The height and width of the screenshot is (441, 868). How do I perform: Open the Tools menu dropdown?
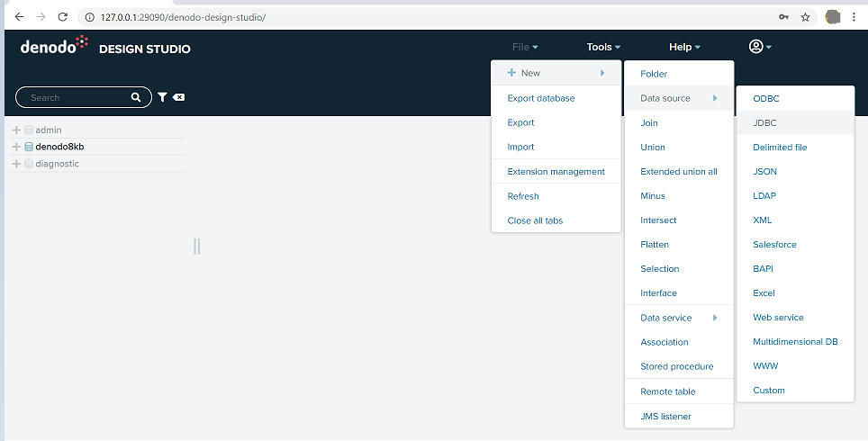(x=603, y=47)
